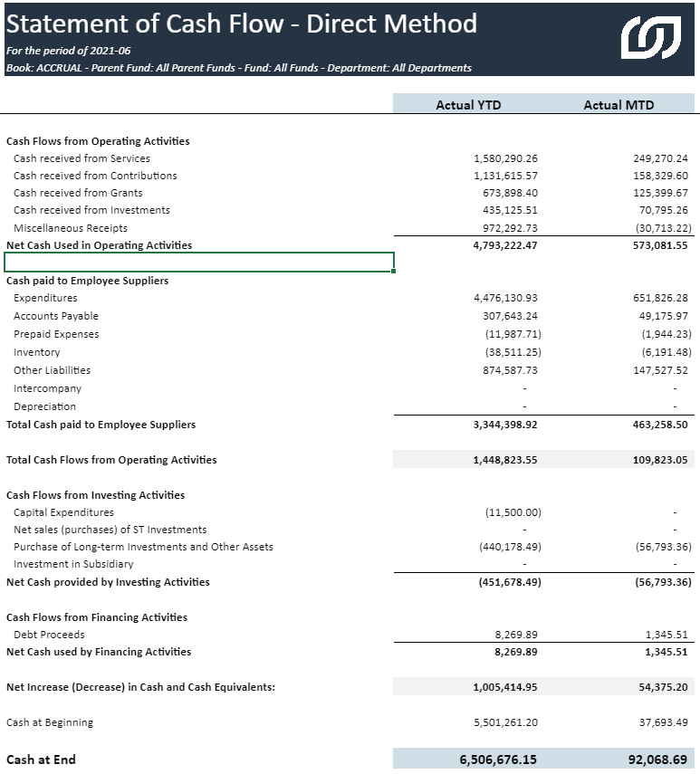
Task: Select bold MTD value 1,345.51 in Net Cash row
Action: (x=666, y=652)
